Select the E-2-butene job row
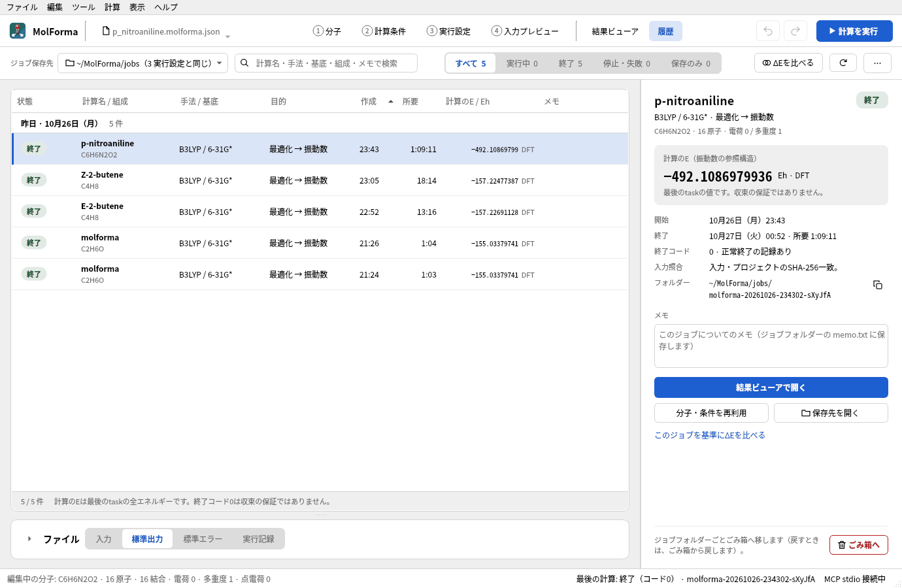Image resolution: width=902 pixels, height=588 pixels. pos(320,212)
